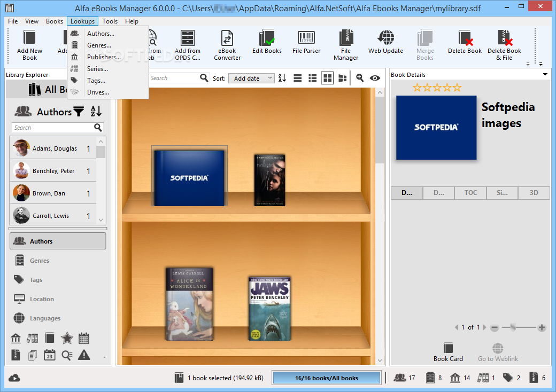The image size is (556, 392).
Task: Focus the authors Search input field
Action: (x=53, y=128)
